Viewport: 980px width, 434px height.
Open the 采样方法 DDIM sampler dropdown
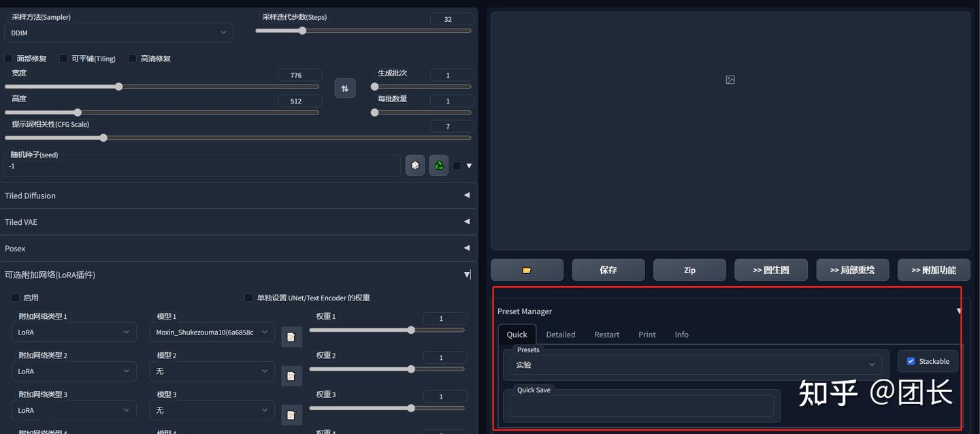coord(119,33)
